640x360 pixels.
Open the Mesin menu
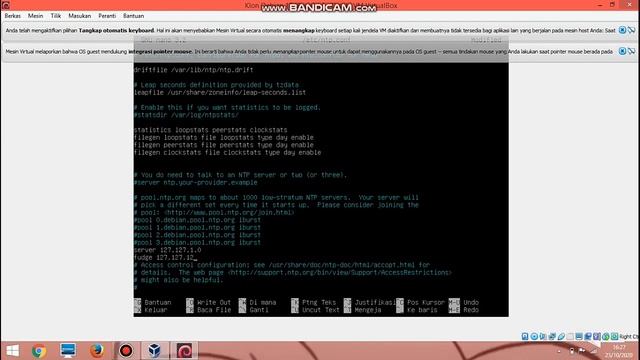pos(36,16)
